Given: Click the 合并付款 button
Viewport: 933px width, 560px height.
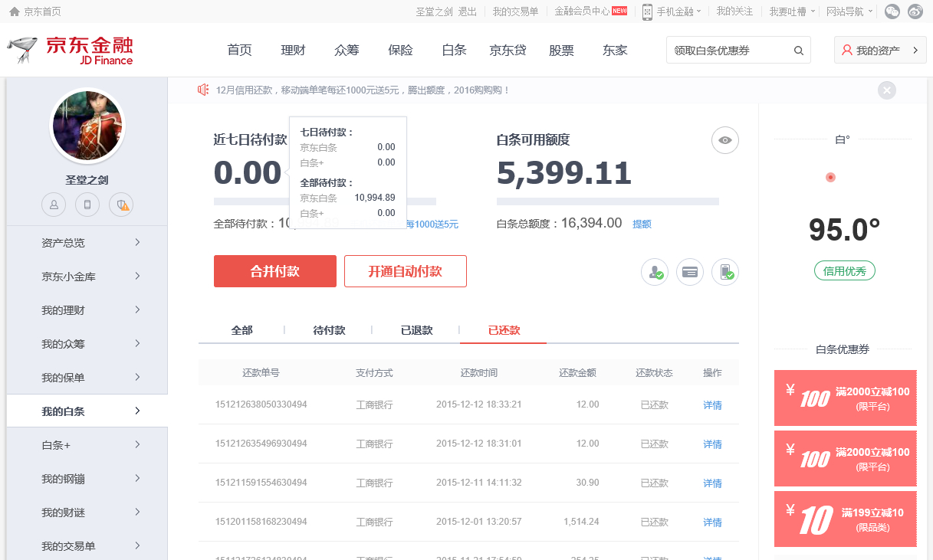Looking at the screenshot, I should (275, 271).
